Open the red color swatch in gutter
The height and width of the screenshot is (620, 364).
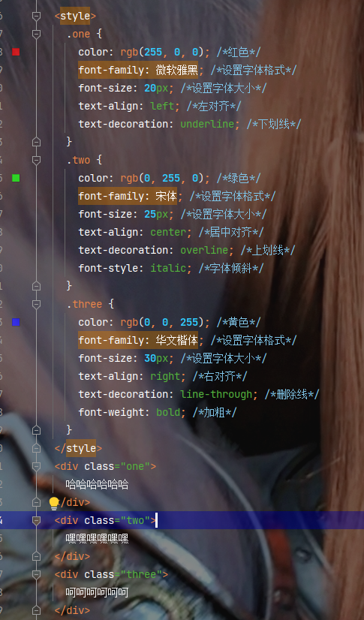click(16, 52)
